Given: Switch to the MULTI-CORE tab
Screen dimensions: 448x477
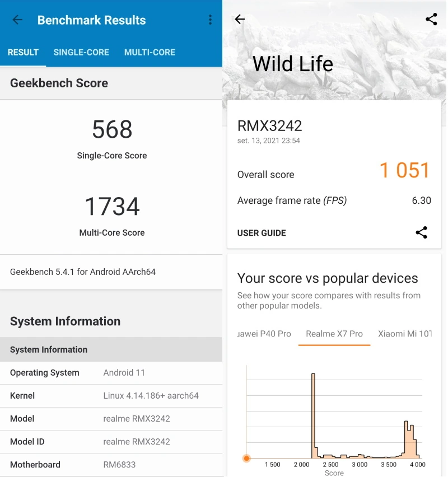Looking at the screenshot, I should click(x=150, y=52).
